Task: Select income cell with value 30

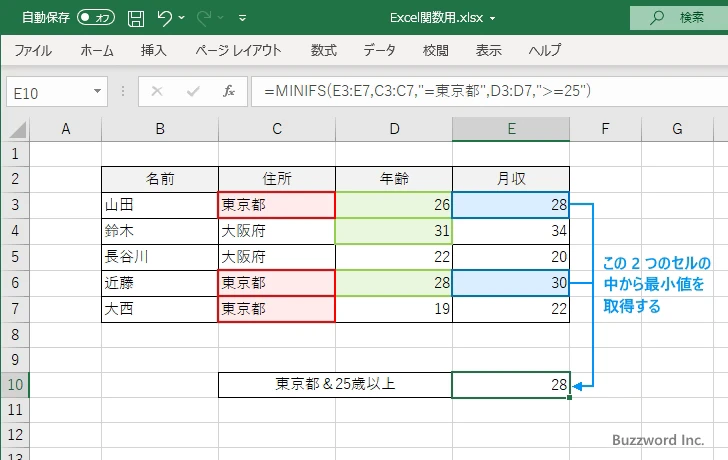Action: pos(511,283)
